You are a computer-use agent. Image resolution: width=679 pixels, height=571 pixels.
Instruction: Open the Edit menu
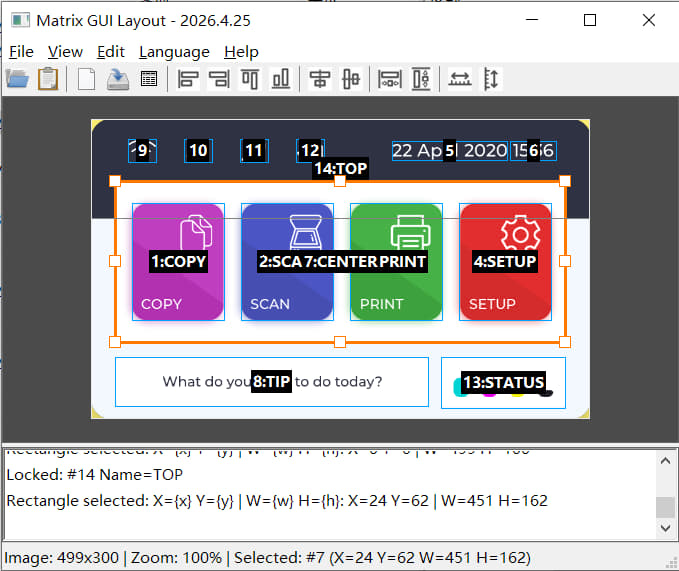pyautogui.click(x=110, y=52)
